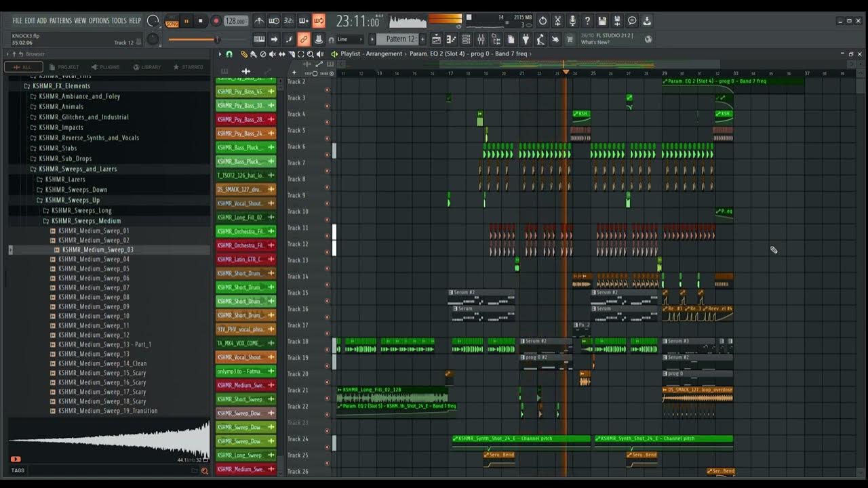The image size is (868, 488).
Task: Open playlist options menu arrow
Action: [219, 54]
